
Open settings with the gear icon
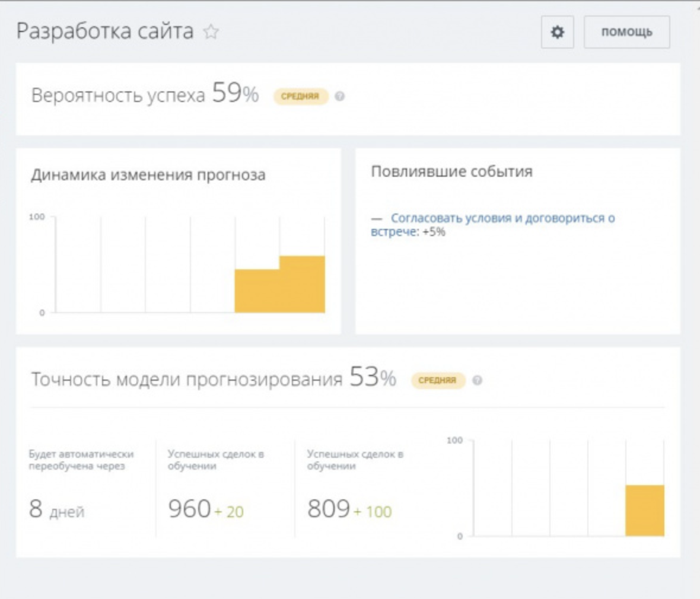pos(557,32)
